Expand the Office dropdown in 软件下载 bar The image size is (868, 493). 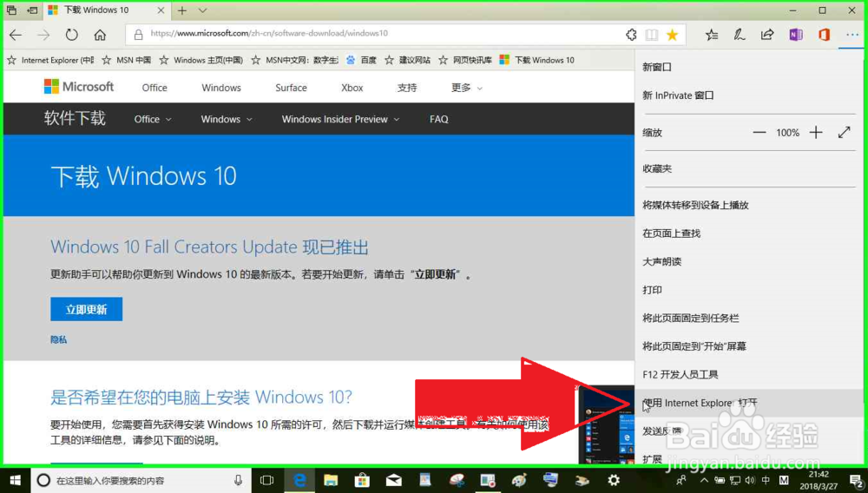[x=153, y=119]
